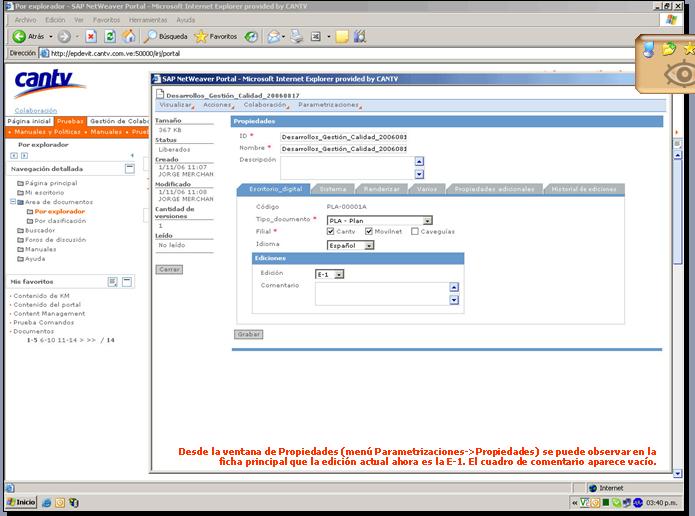Switch to Propiedades adicionales tab
695x516 pixels.
[494, 189]
